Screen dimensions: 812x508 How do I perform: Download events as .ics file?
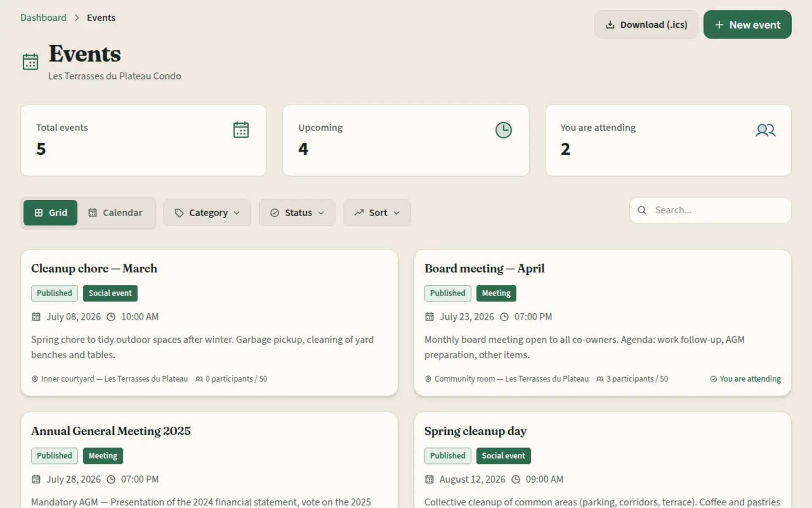pyautogui.click(x=646, y=25)
